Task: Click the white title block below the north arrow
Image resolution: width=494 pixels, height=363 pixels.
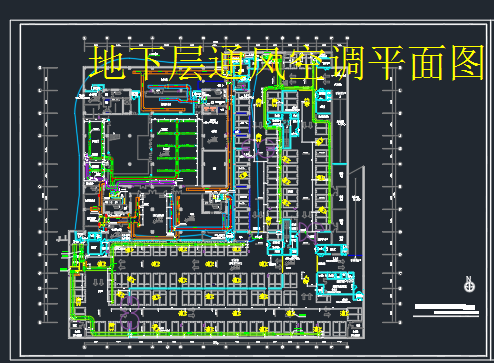Action: (447, 310)
